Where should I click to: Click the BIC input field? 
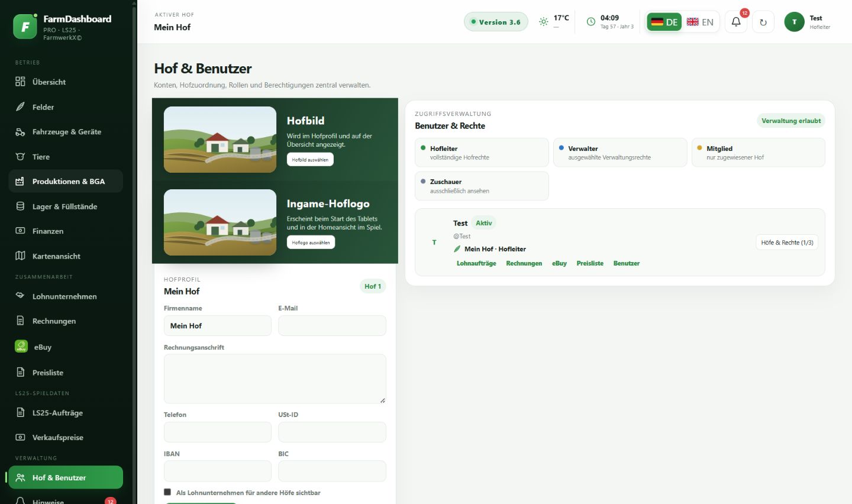[332, 471]
